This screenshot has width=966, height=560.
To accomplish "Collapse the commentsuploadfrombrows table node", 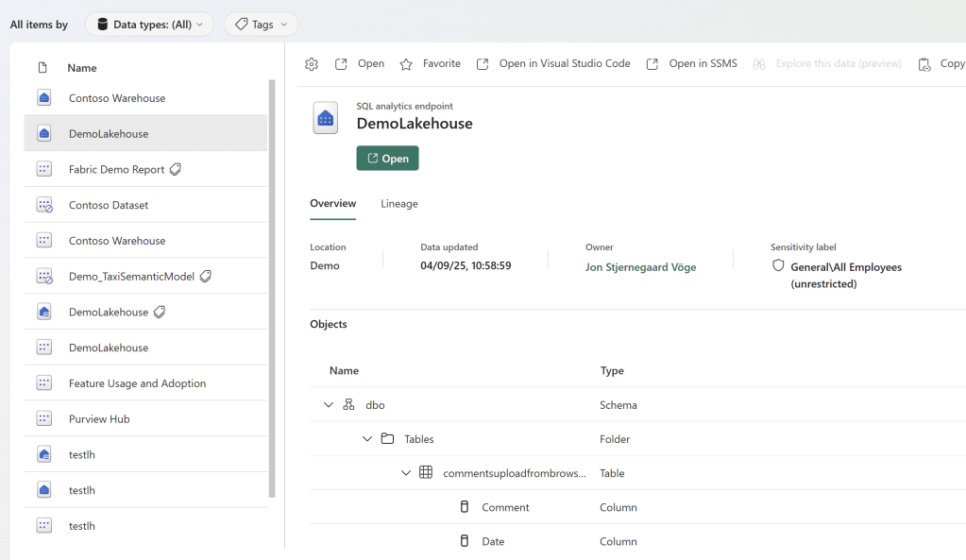I will point(406,472).
